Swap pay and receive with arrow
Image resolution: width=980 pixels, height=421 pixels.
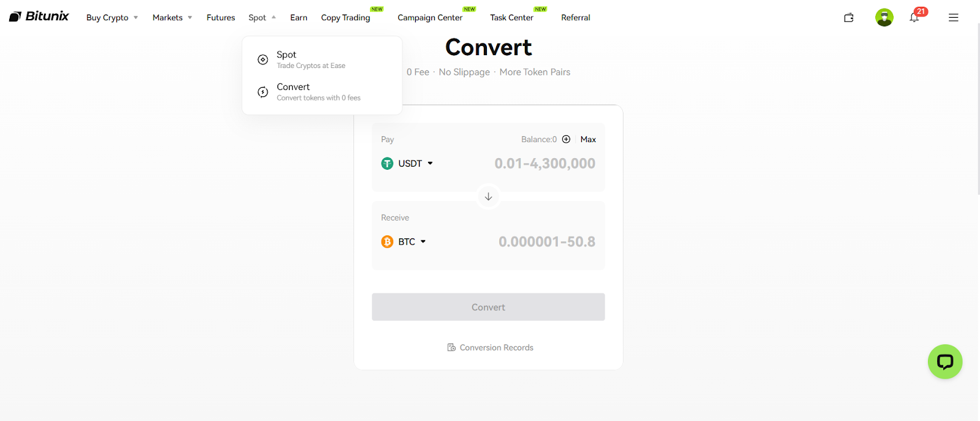pyautogui.click(x=488, y=197)
